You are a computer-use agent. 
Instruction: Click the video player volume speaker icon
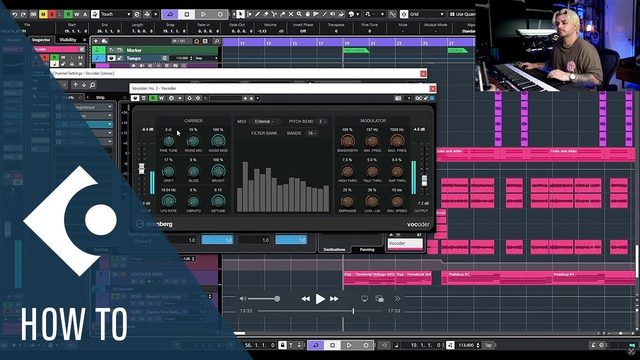243,299
